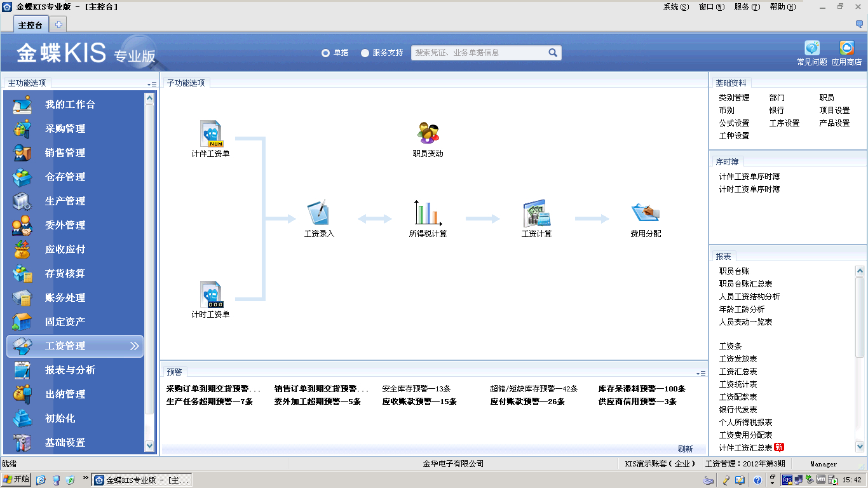
Task: Open 生产任务超期预警—7条 alert
Action: tap(210, 402)
